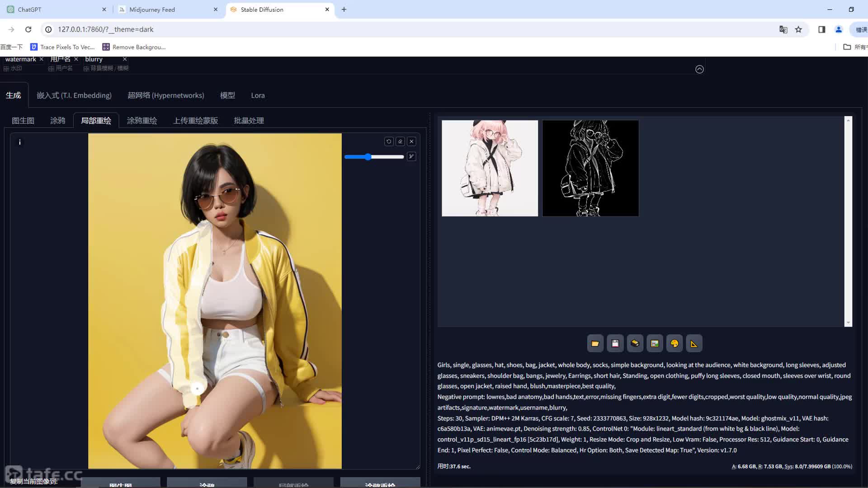This screenshot has height=488, width=868.
Task: Select the black lineart output thumbnail
Action: tap(590, 168)
